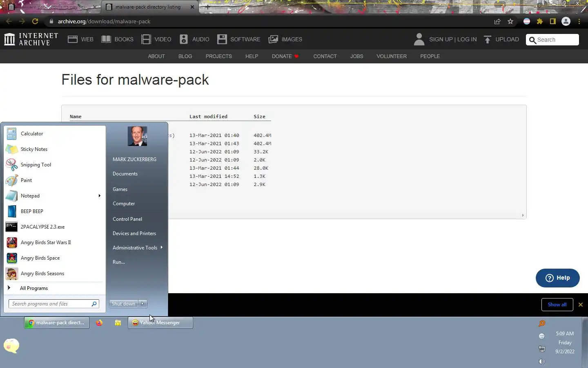Switch to the malware-pack directory listing tab
588x368 pixels.
pyautogui.click(x=149, y=7)
